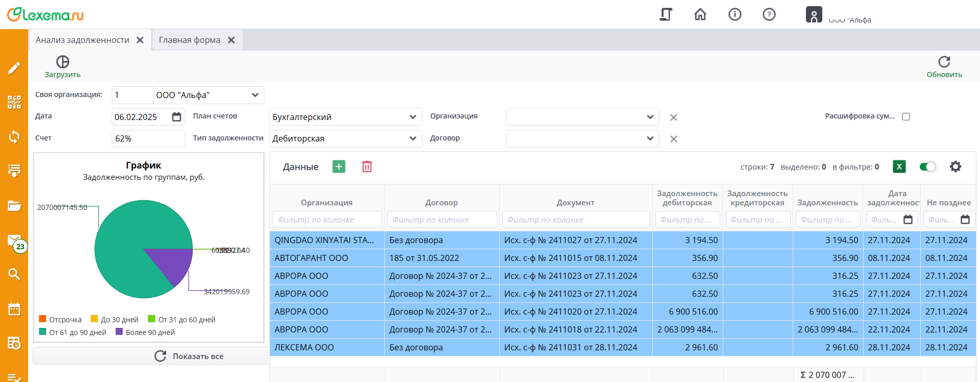Add a row with green plus icon

tap(339, 166)
